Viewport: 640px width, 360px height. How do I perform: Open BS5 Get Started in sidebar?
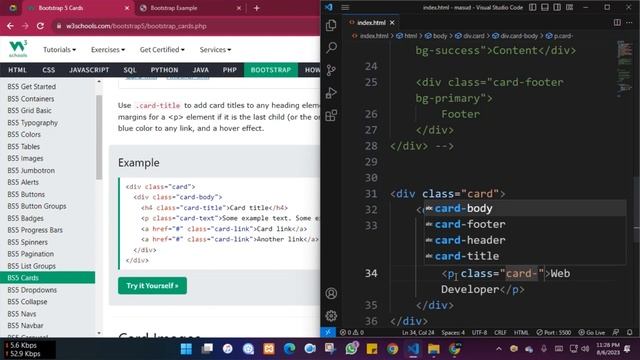pos(31,87)
